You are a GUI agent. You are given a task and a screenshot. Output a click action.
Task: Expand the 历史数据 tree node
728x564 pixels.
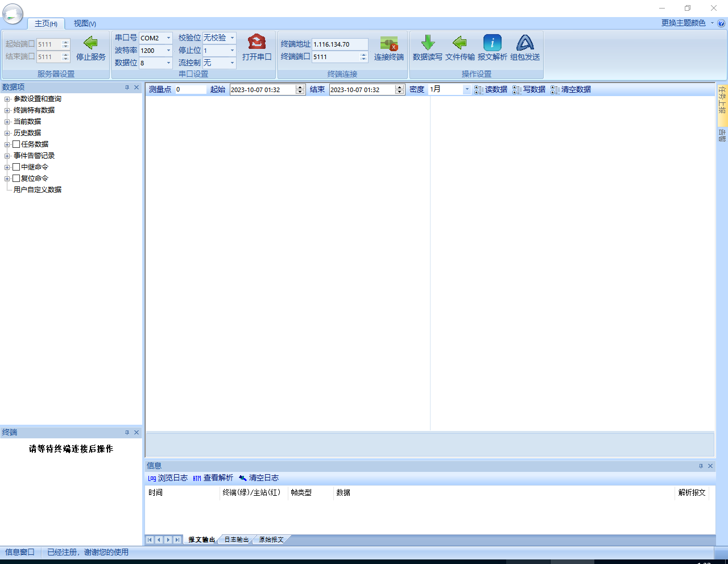click(7, 133)
